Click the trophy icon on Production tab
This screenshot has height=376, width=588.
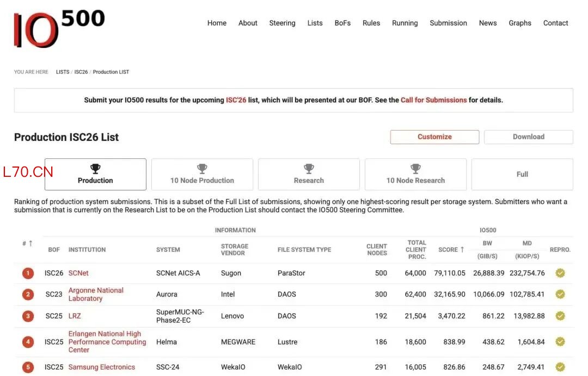tap(95, 169)
